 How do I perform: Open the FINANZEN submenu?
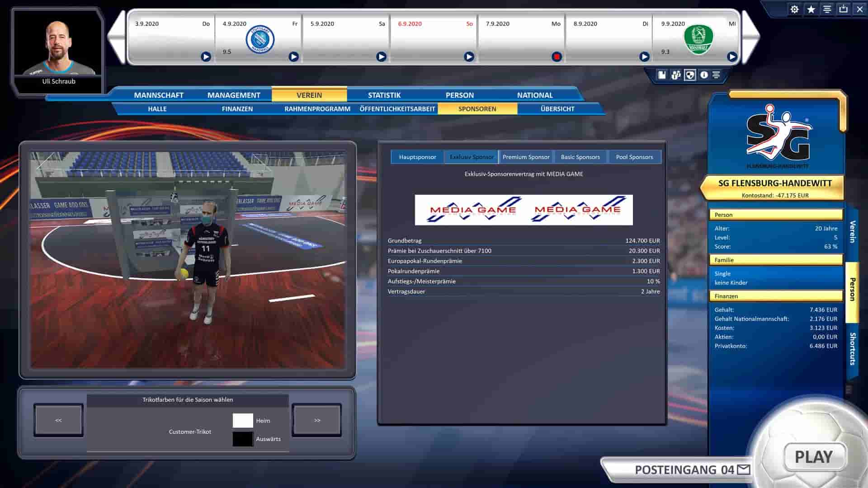[237, 109]
